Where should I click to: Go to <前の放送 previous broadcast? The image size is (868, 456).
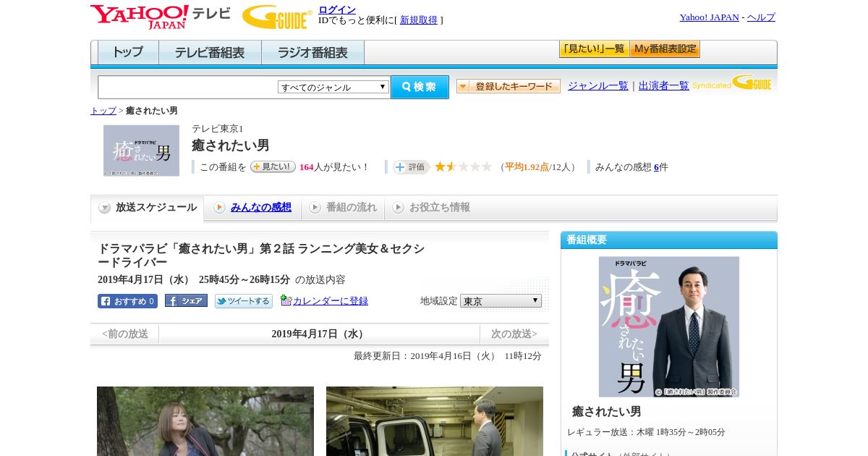pyautogui.click(x=125, y=334)
